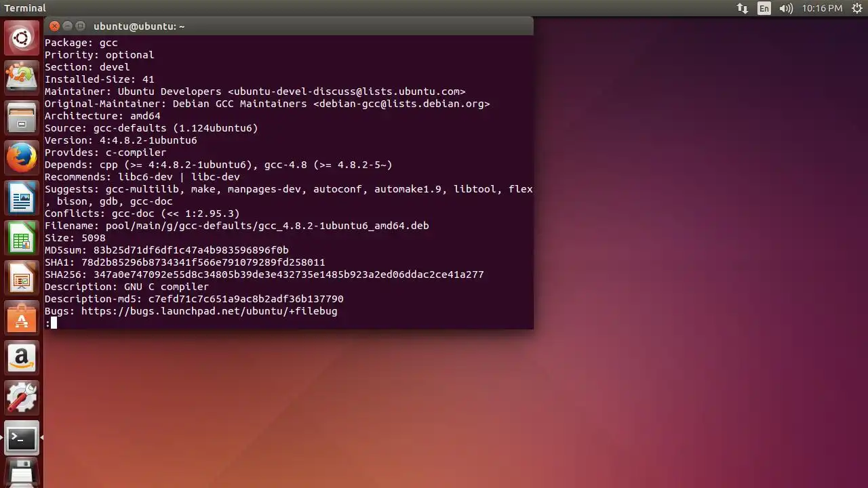Screen dimensions: 868x488
Task: Open System Settings from launcher
Action: point(22,398)
